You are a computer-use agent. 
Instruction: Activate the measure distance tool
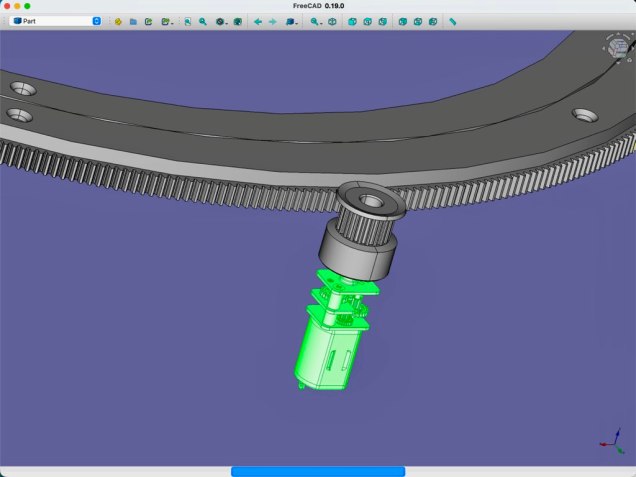(x=453, y=20)
